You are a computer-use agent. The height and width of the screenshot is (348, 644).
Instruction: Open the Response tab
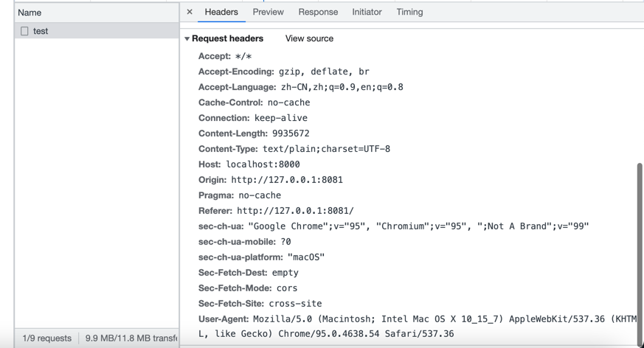pyautogui.click(x=318, y=13)
